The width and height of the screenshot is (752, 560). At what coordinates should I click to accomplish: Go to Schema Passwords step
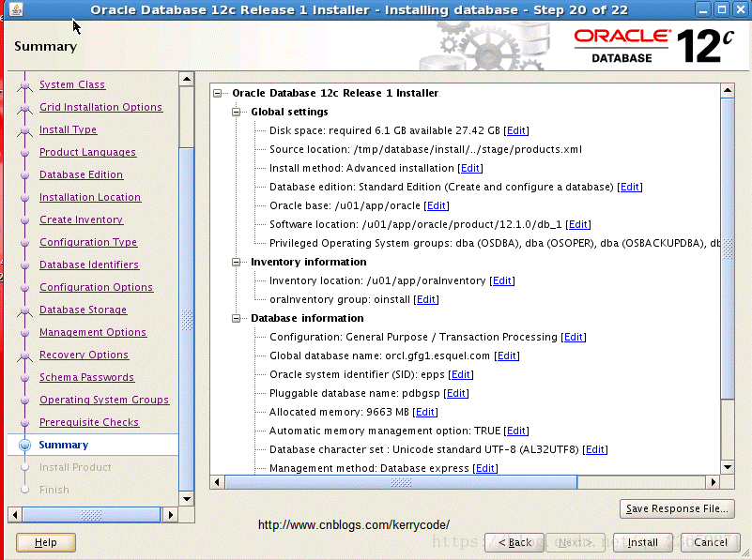click(x=86, y=377)
